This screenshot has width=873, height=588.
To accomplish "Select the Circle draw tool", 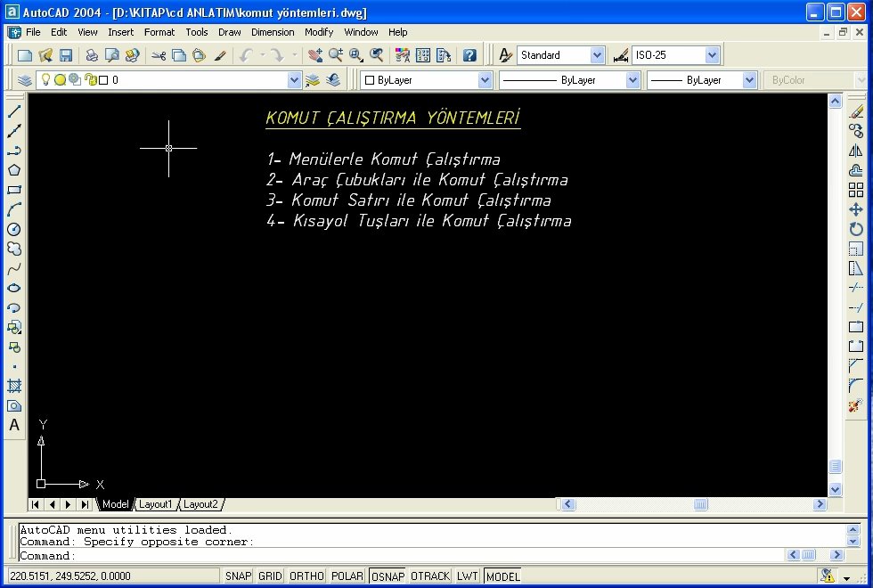I will [x=14, y=230].
